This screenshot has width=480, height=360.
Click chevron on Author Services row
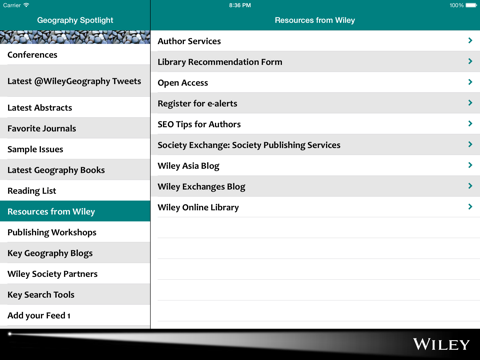point(470,40)
